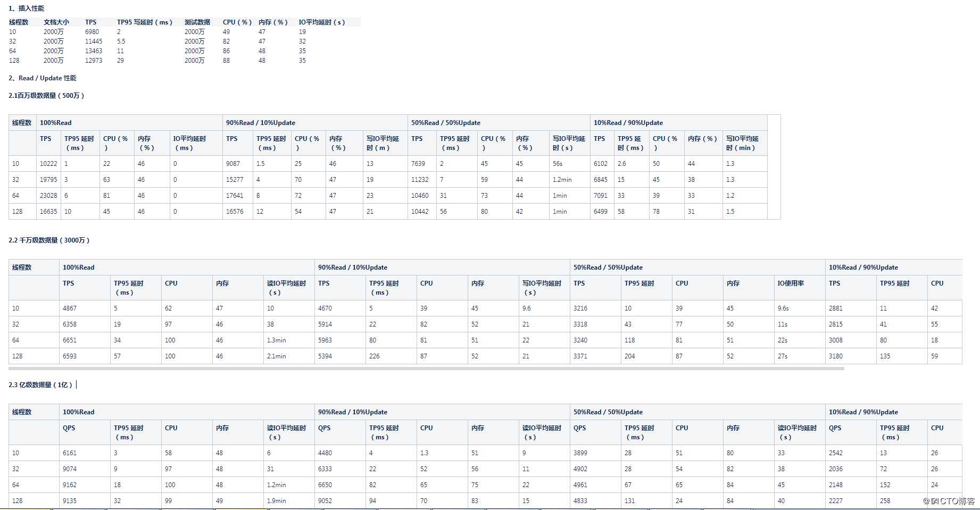Select the heading 2、Read / Update 性能

(x=42, y=78)
